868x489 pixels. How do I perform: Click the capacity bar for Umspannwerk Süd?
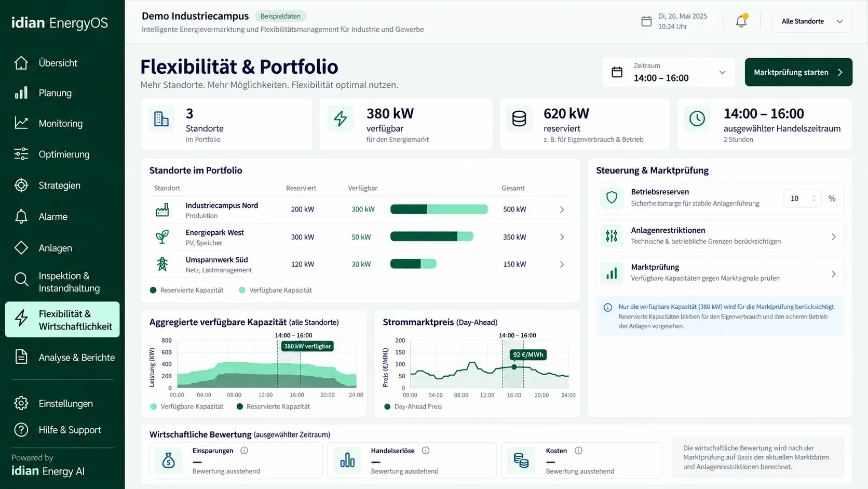[413, 263]
